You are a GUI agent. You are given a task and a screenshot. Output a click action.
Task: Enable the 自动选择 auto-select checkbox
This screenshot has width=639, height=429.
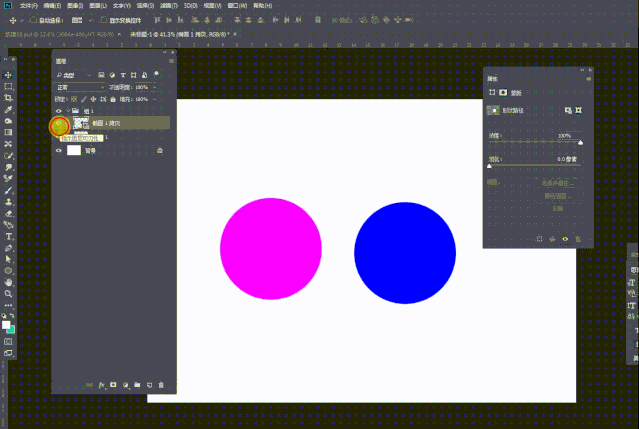(32, 19)
